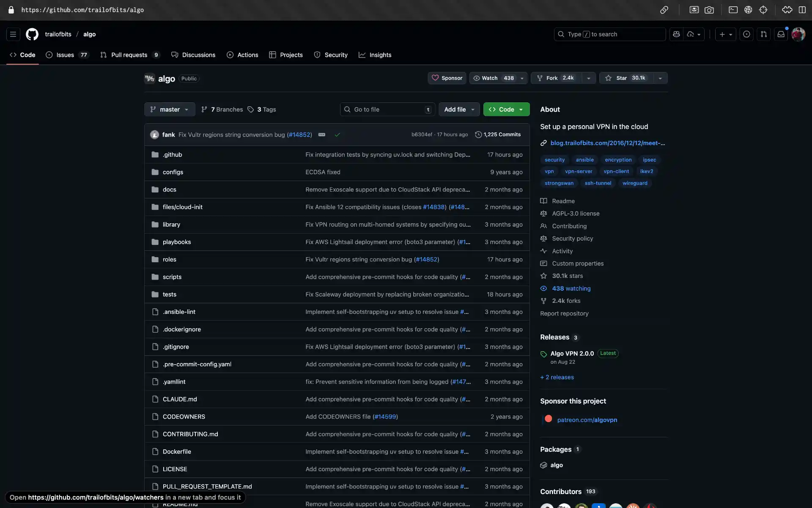Click the Sponsor button

pos(447,78)
